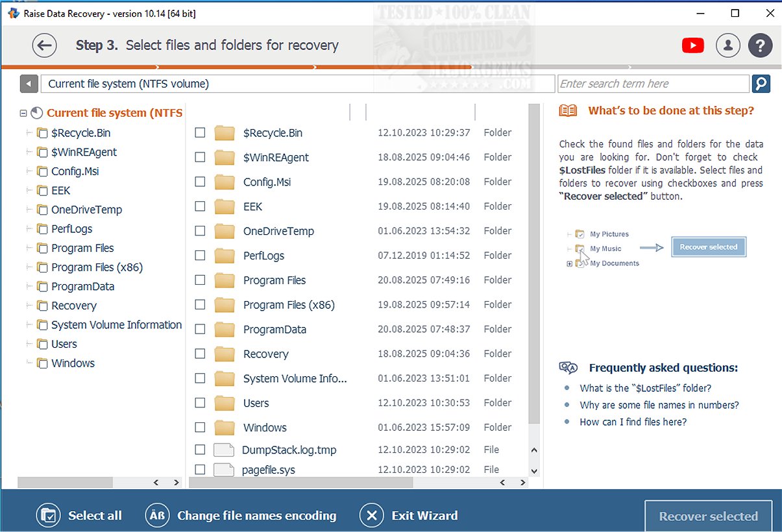Click the file list horizontal scroll left arrow
The height and width of the screenshot is (532, 782).
[502, 483]
